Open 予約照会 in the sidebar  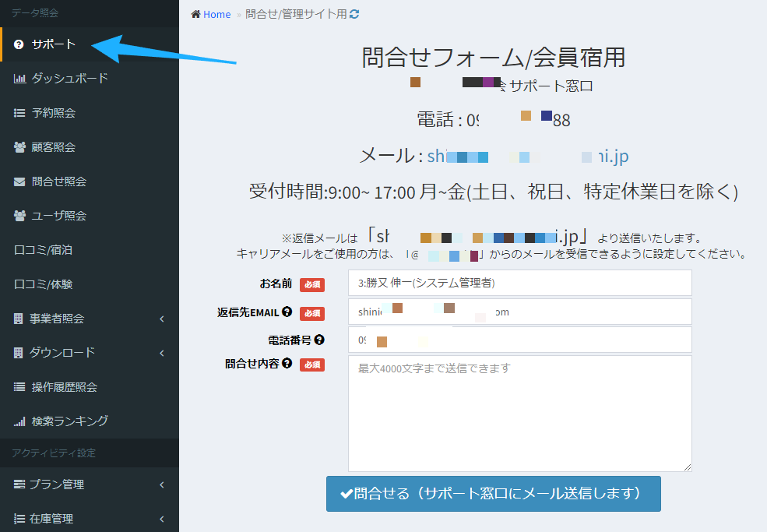coord(90,113)
